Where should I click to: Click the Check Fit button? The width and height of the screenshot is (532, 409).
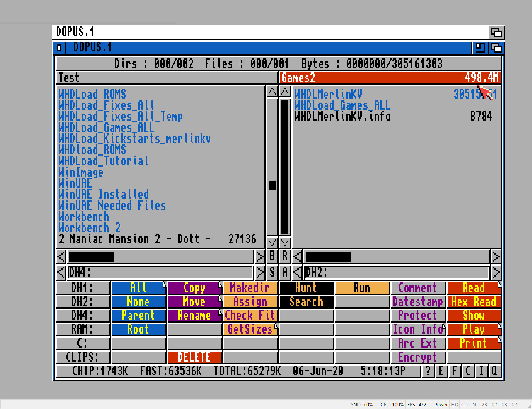(250, 315)
